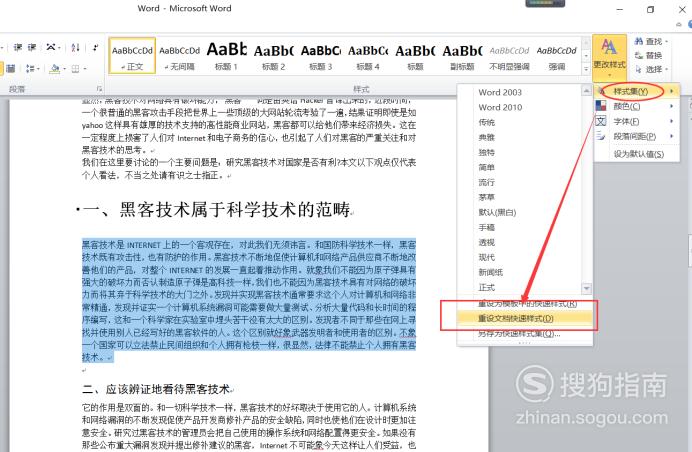Apply the 标题 4 style
The height and width of the screenshot is (452, 692).
(368, 56)
